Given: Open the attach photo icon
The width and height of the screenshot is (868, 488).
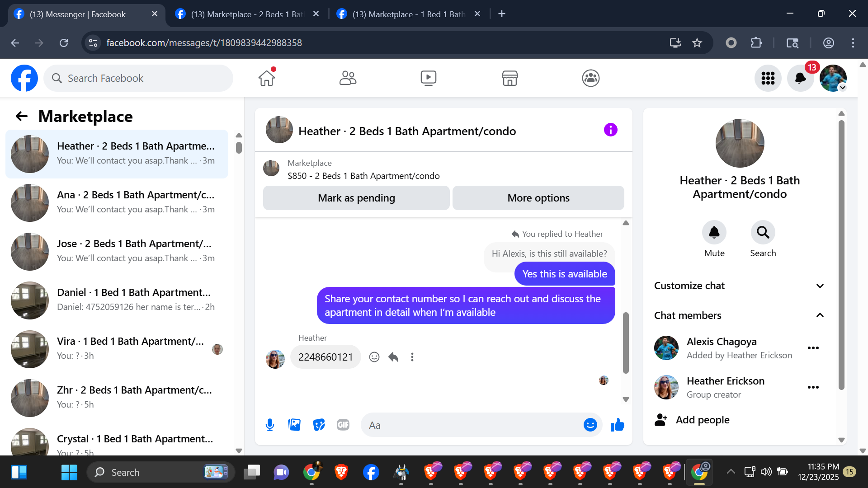Looking at the screenshot, I should 294,425.
